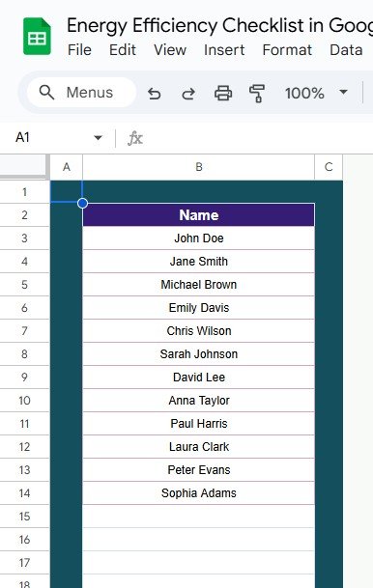373x588 pixels.
Task: Click the redo arrow icon
Action: click(188, 93)
